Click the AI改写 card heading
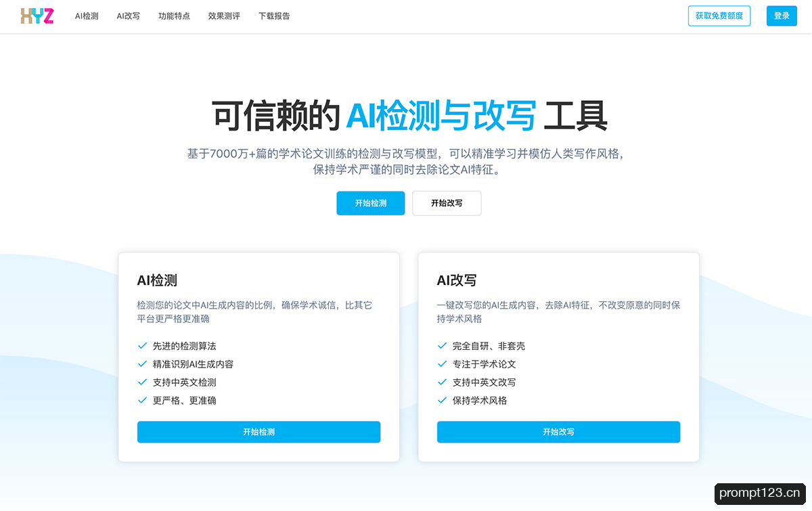This screenshot has width=812, height=511. click(x=457, y=280)
